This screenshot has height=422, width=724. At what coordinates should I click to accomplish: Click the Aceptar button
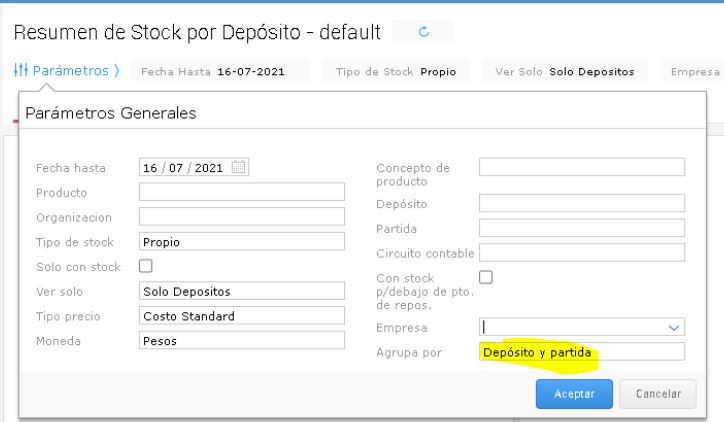(574, 393)
